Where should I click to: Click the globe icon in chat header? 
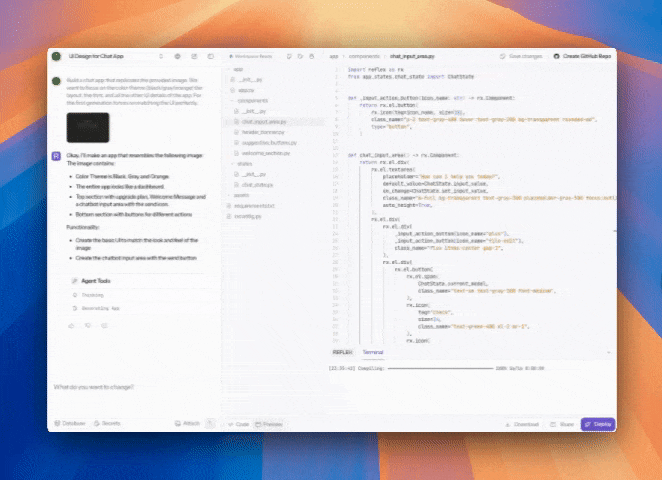[x=178, y=57]
